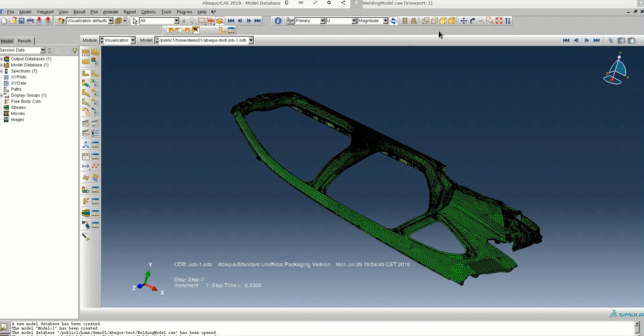Select the Pan View tool
The image size is (644, 336).
click(463, 21)
